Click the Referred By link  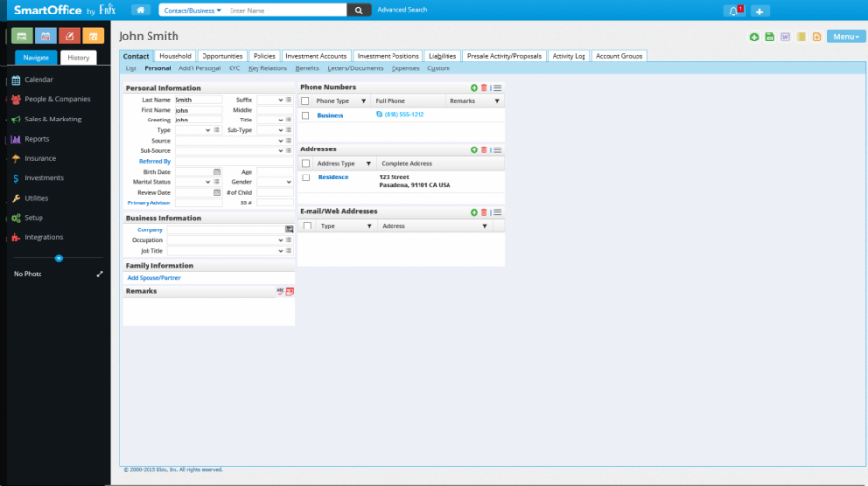click(154, 162)
